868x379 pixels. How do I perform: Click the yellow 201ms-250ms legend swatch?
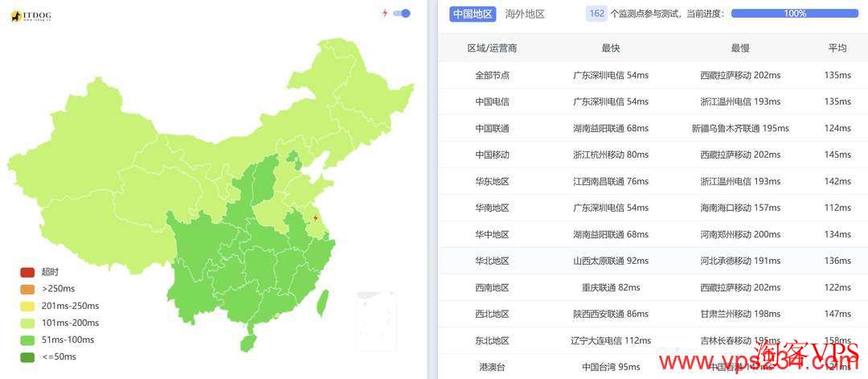pyautogui.click(x=27, y=306)
